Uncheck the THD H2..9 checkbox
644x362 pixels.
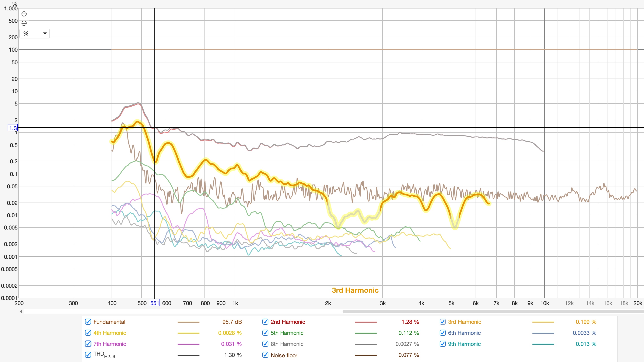coord(88,355)
